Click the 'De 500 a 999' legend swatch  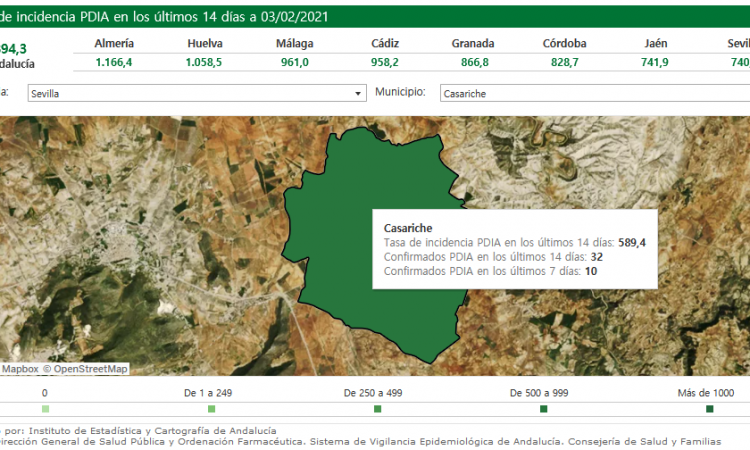point(543,409)
